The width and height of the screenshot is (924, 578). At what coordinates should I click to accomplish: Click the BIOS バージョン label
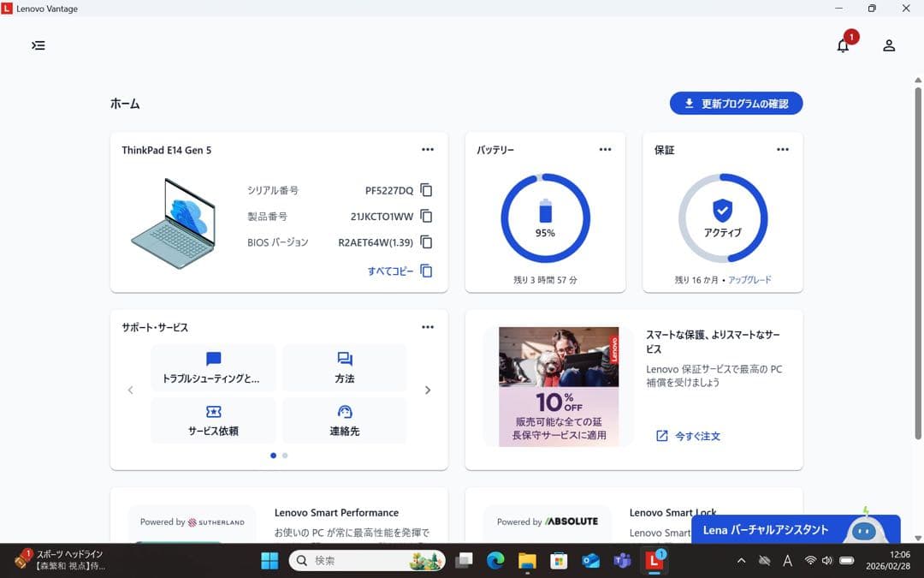pos(277,241)
